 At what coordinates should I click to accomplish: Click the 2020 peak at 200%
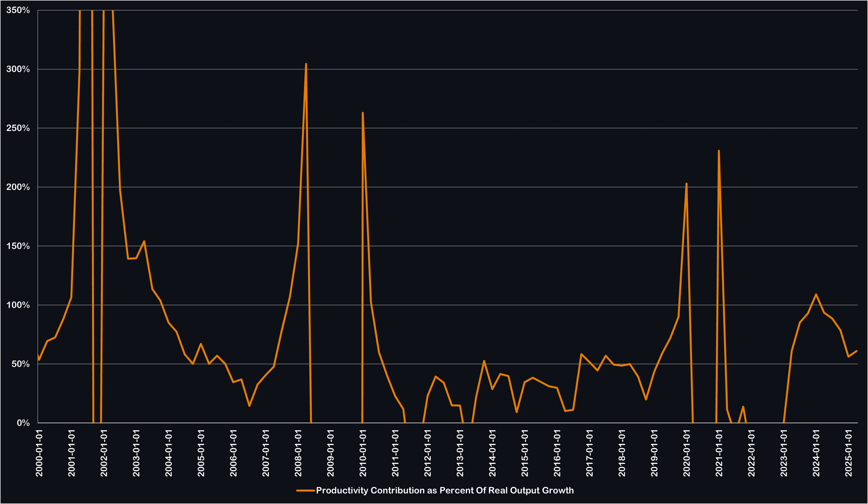pos(687,184)
